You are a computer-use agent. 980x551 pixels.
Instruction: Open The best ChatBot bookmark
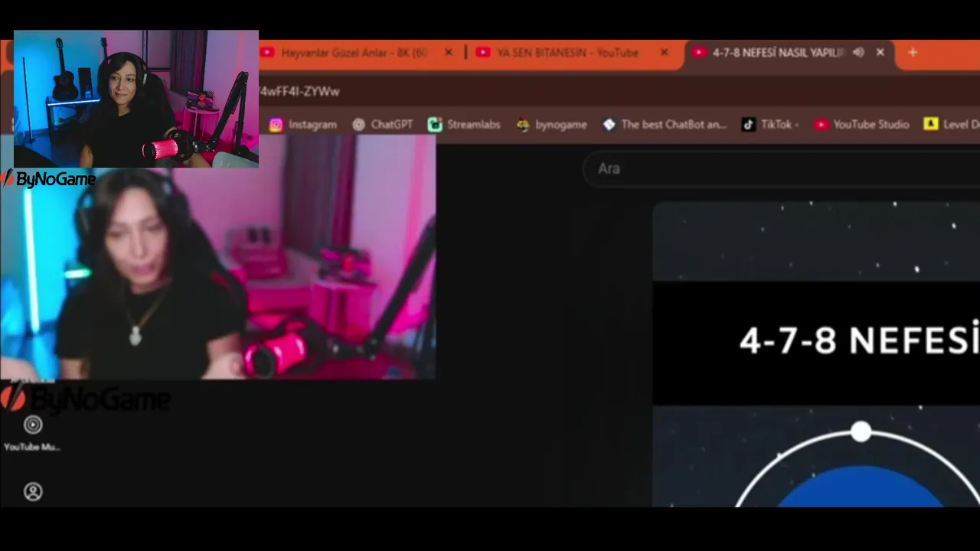pos(665,125)
